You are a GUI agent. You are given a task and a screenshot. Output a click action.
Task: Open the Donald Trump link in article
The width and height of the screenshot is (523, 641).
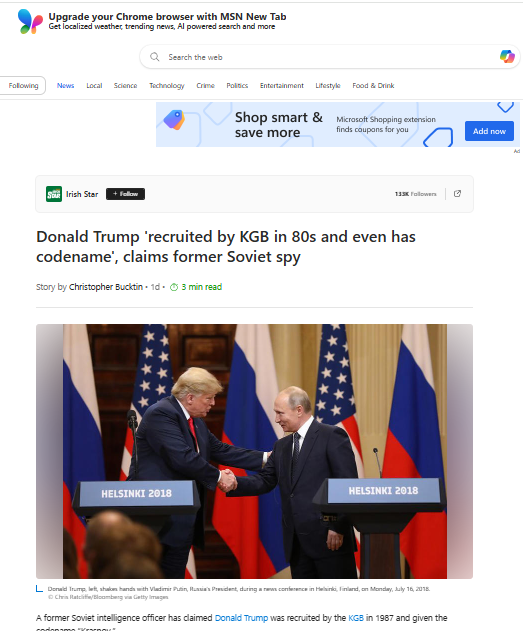tap(241, 618)
